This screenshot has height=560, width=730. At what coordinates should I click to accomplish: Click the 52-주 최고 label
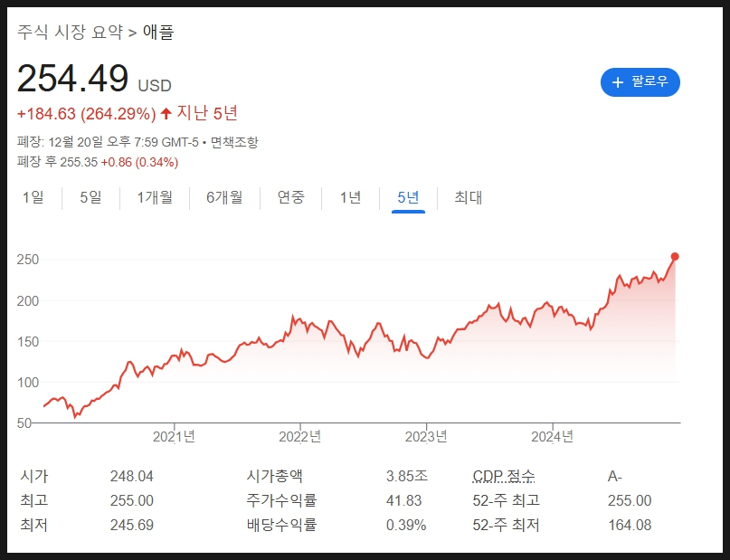point(506,500)
